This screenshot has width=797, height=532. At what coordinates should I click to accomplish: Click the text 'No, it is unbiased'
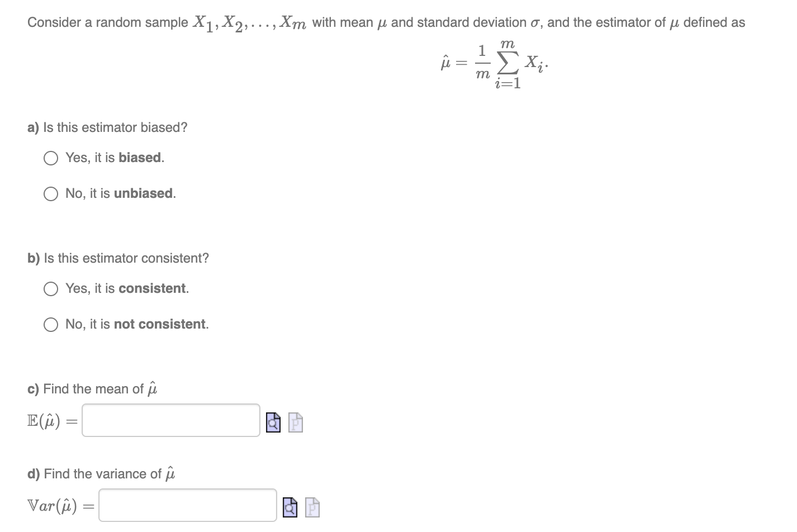[x=120, y=193]
